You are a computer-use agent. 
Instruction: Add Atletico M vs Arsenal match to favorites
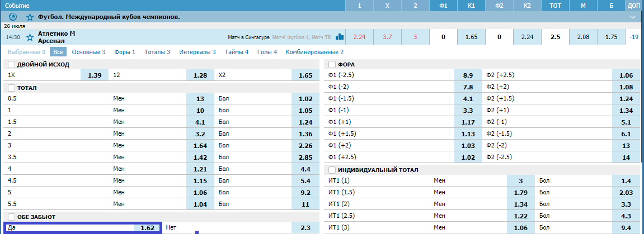pos(30,37)
